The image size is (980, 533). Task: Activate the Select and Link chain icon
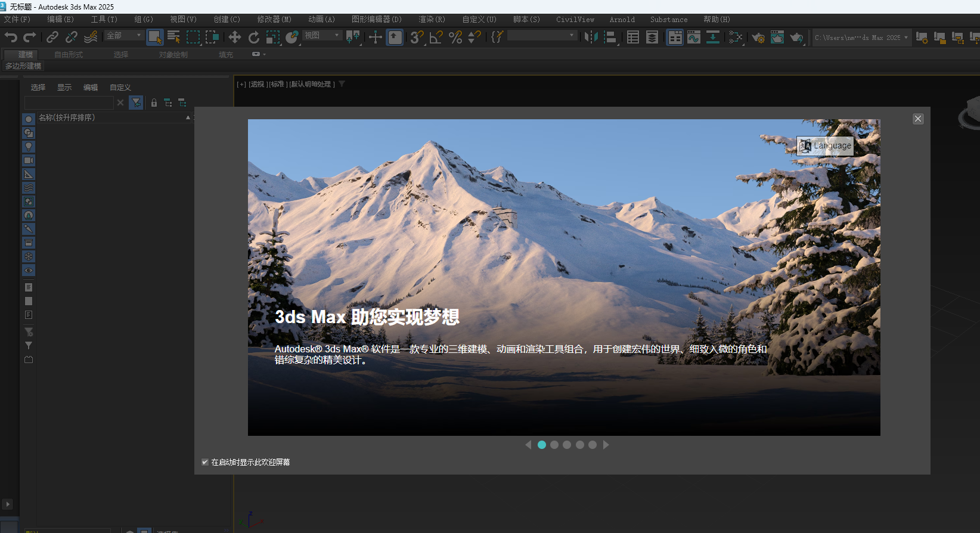(x=52, y=38)
